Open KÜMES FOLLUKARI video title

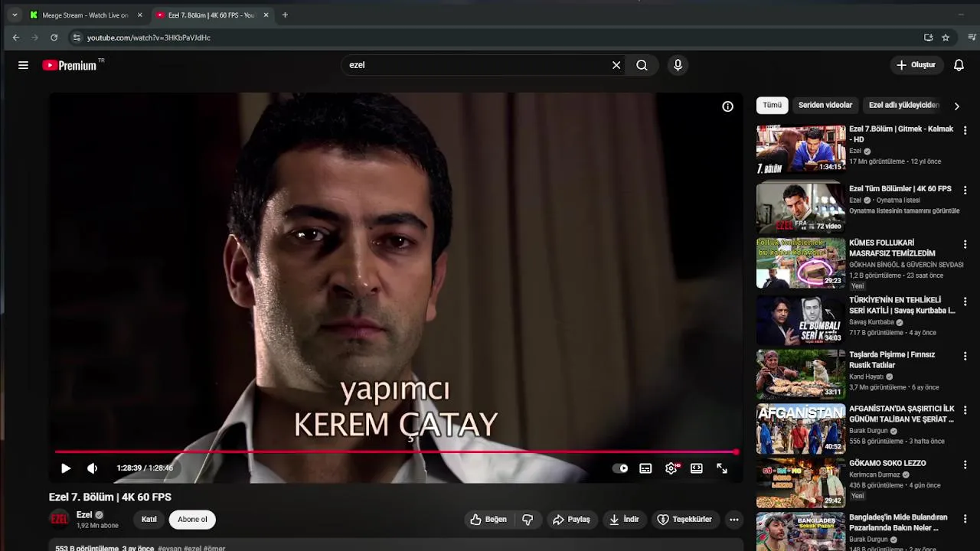[x=892, y=248]
